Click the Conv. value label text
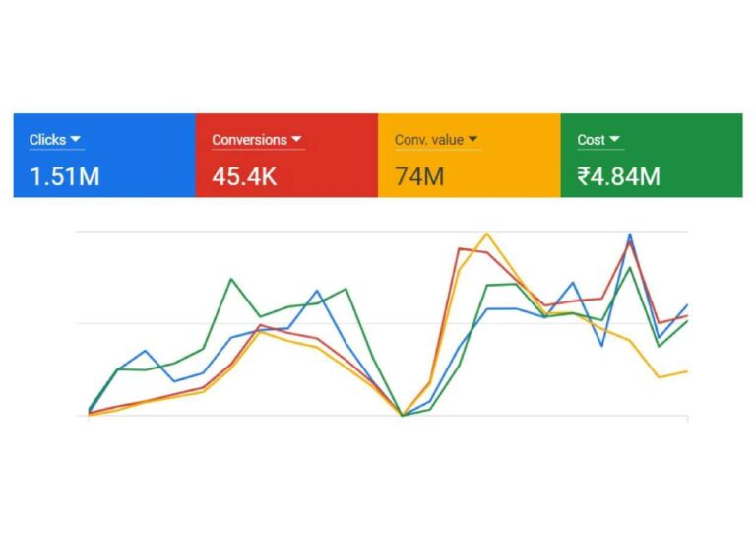 point(428,140)
